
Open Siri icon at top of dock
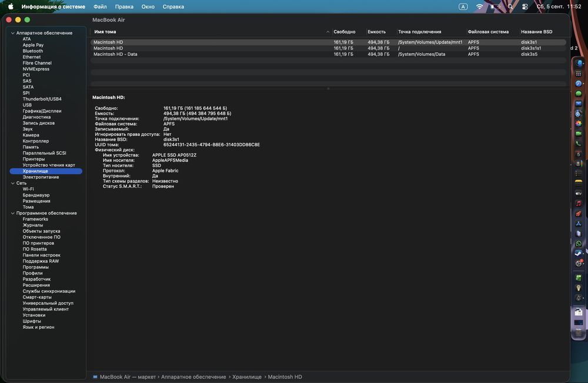click(x=579, y=64)
